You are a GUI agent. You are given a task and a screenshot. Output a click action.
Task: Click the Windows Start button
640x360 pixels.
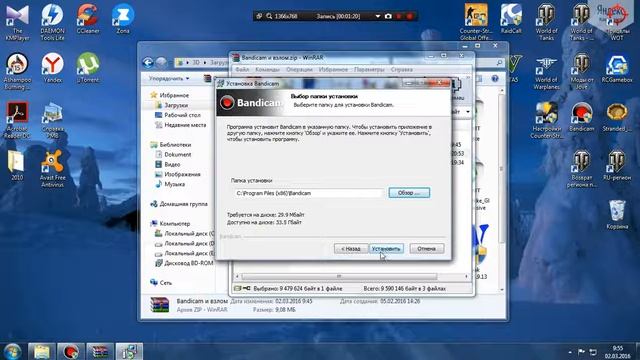[x=13, y=351]
